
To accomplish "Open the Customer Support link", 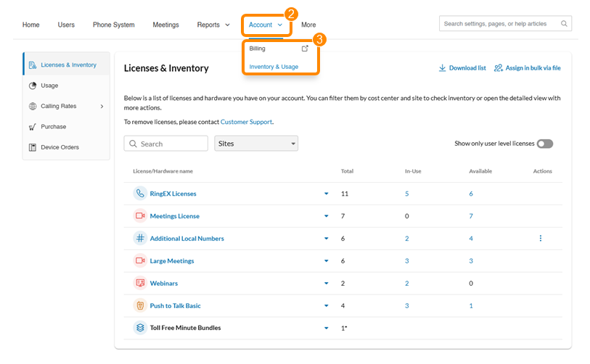I will pyautogui.click(x=246, y=122).
